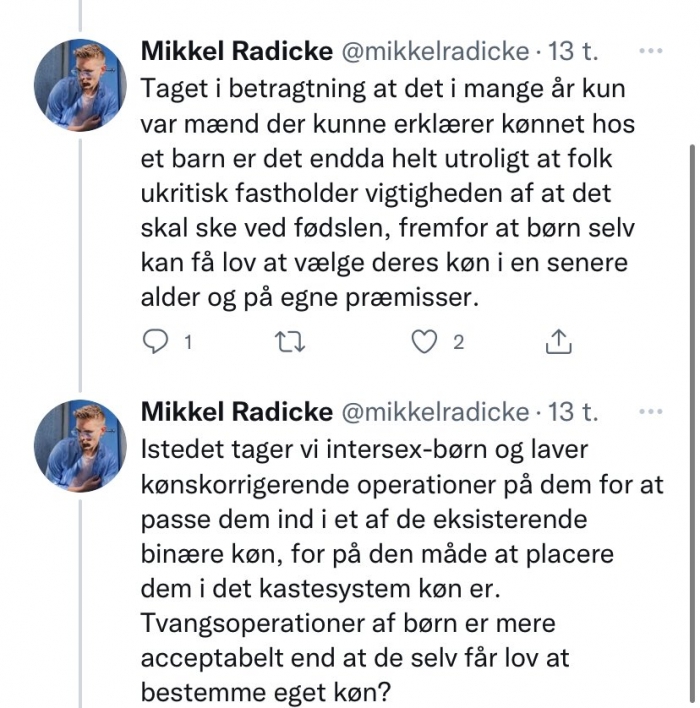Like the first tweet with heart icon
This screenshot has width=700, height=708.
[x=425, y=341]
